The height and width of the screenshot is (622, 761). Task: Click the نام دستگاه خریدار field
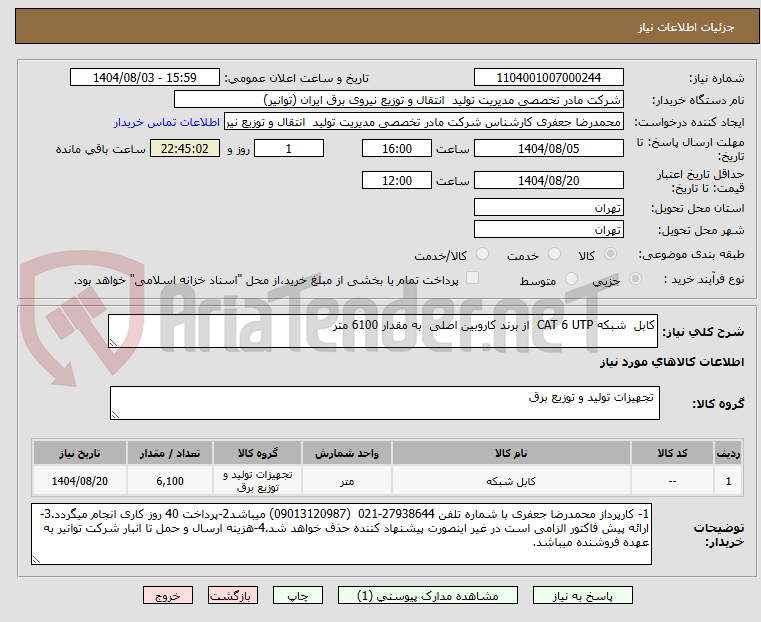click(398, 100)
